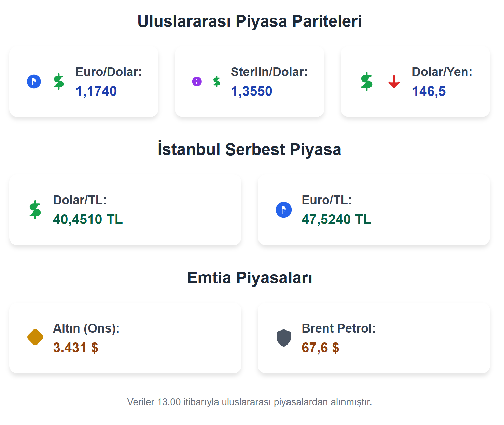Click the Emtia Piyasaları heading

(x=250, y=278)
